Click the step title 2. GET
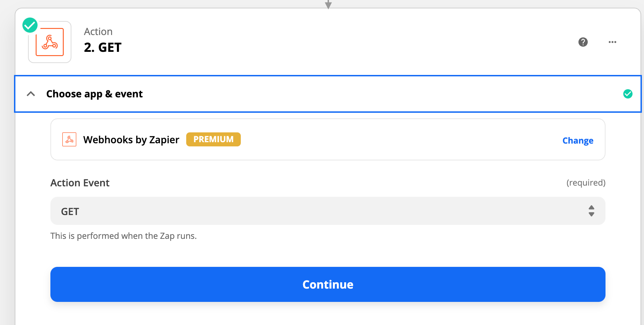 click(103, 47)
